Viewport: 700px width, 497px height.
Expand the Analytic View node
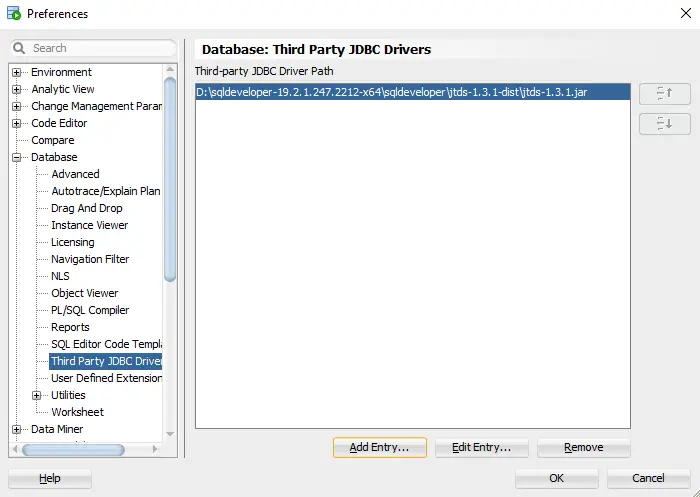[x=17, y=89]
